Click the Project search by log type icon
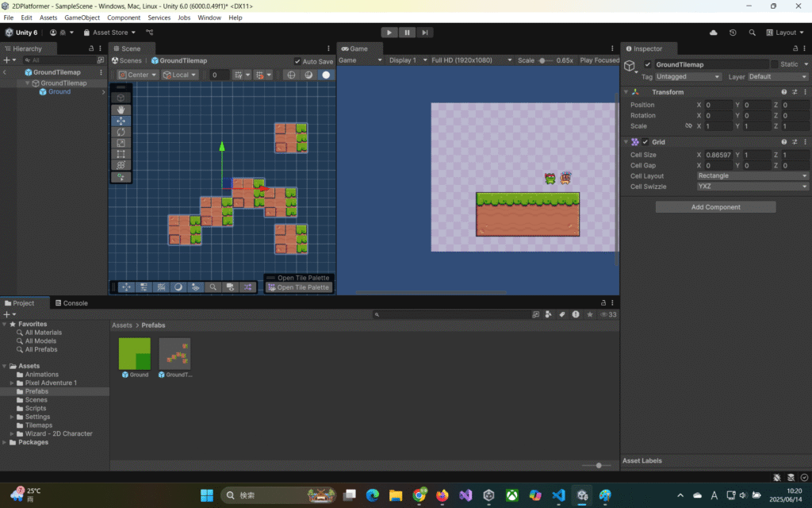 [576, 314]
